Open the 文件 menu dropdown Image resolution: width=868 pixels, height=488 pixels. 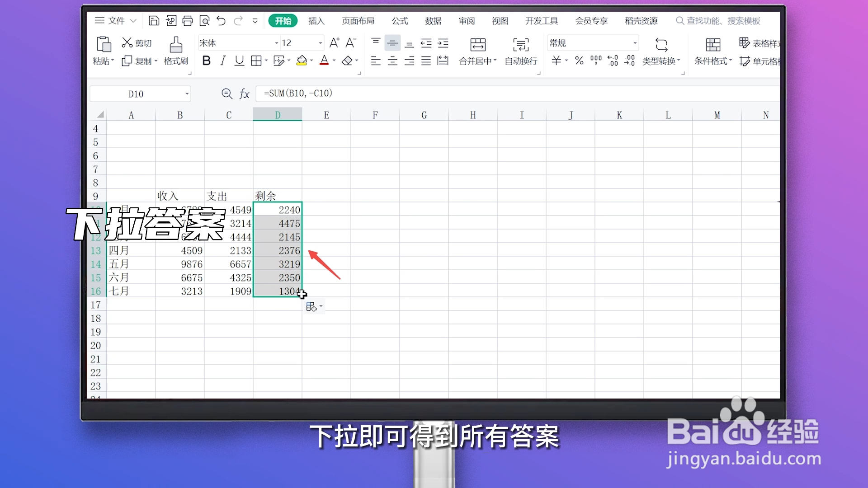(116, 21)
